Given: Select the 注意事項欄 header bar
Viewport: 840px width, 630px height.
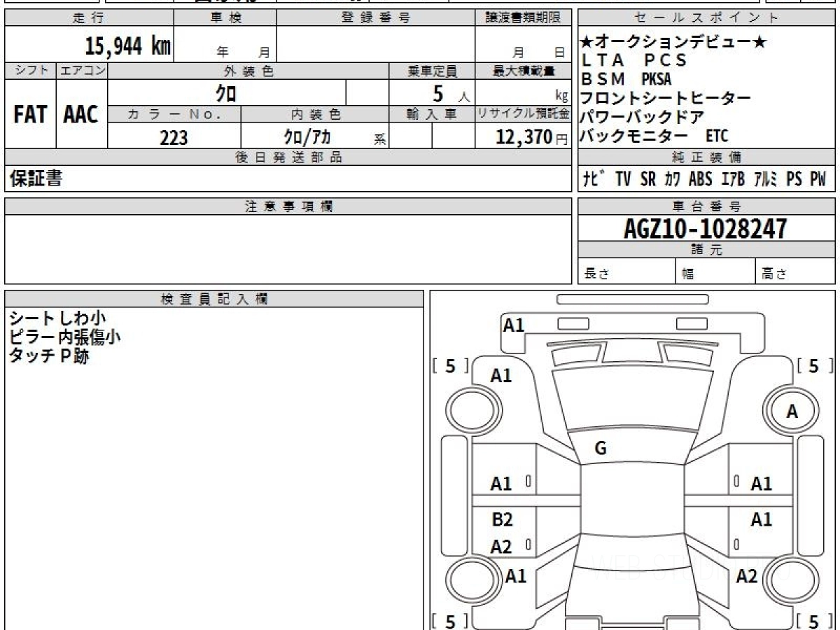Looking at the screenshot, I should coord(288,206).
